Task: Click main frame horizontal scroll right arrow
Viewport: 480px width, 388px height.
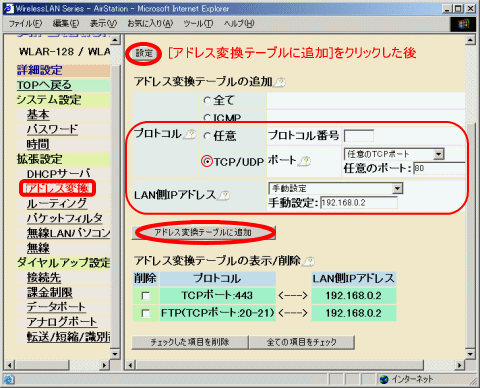Action: click(460, 365)
